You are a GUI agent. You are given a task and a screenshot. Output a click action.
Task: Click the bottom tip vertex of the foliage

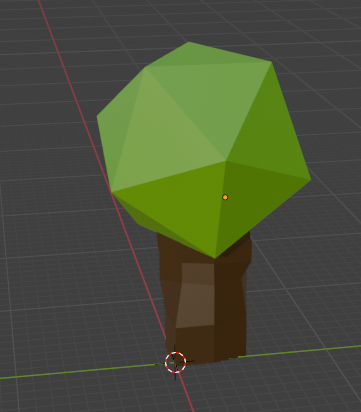[x=215, y=258]
